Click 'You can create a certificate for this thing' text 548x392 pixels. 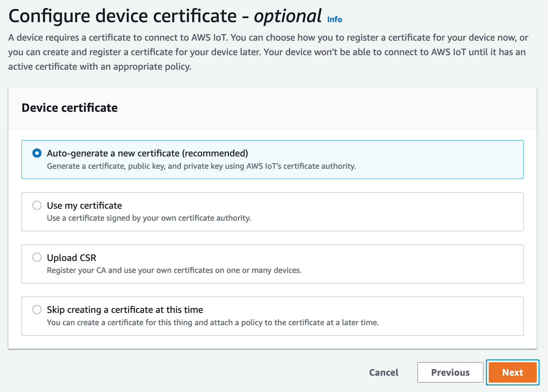tap(213, 323)
